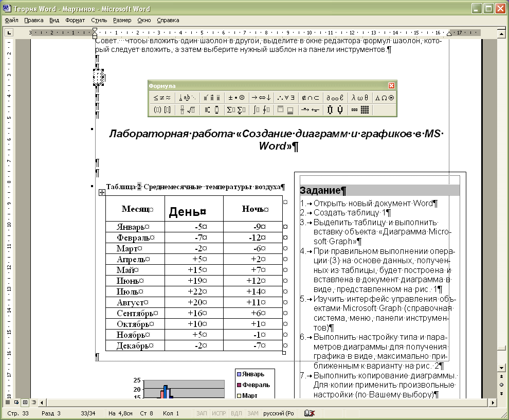Open the Окно menu
Screen dimensions: 509x420
tap(144, 20)
